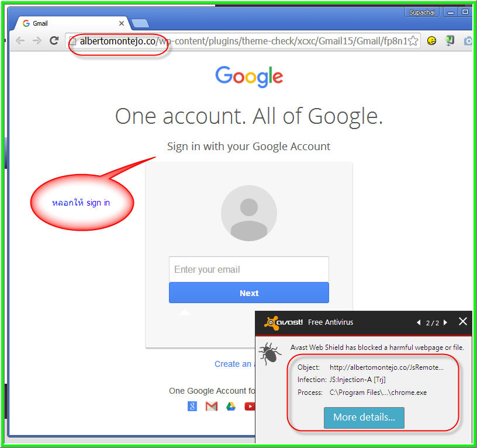The height and width of the screenshot is (448, 477).
Task: Reload the page with refresh icon
Action: [x=54, y=40]
